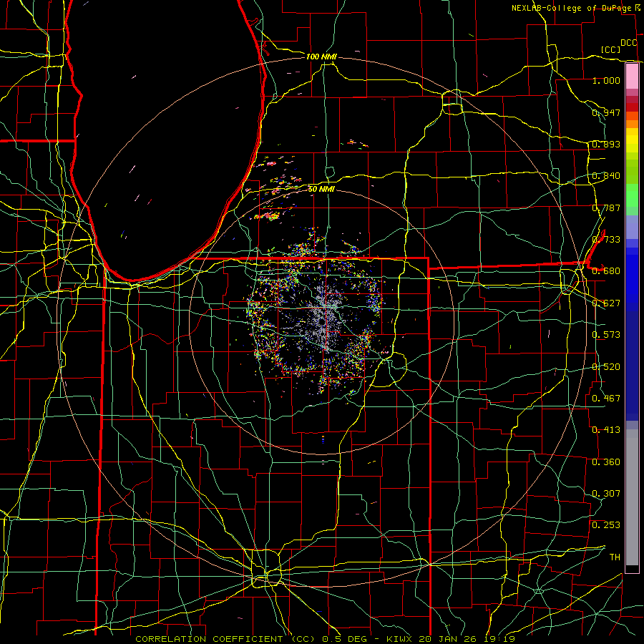Viewport: 644px width, 644px height.
Task: Pick the bright green color bar segment
Action: (632, 195)
